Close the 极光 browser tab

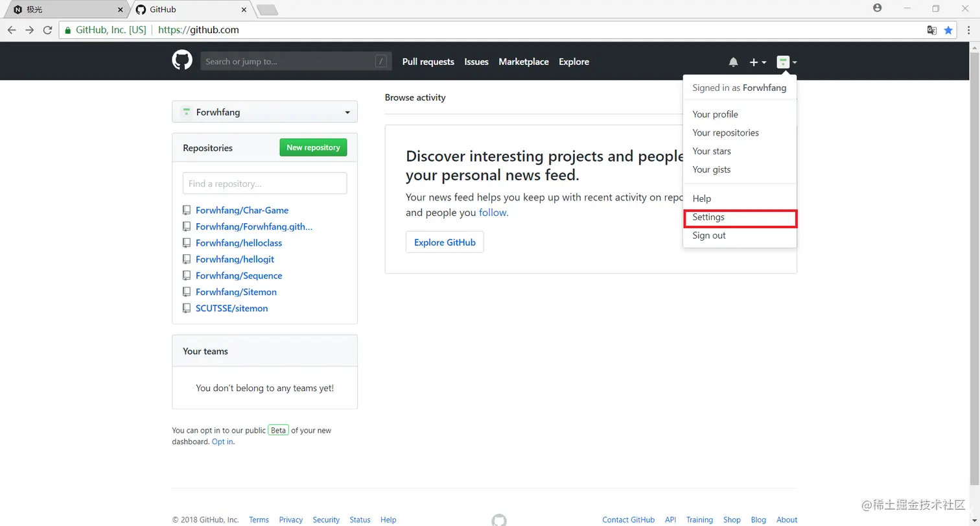click(120, 10)
